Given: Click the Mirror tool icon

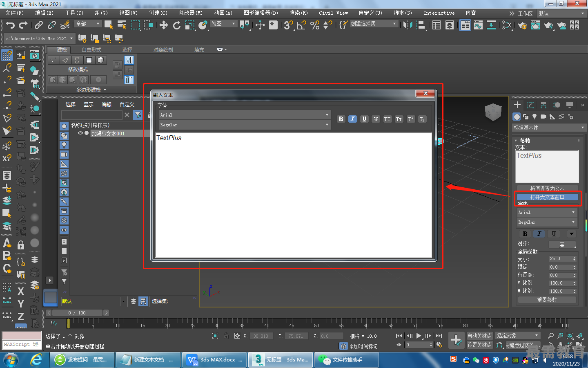Looking at the screenshot, I should click(x=408, y=25).
